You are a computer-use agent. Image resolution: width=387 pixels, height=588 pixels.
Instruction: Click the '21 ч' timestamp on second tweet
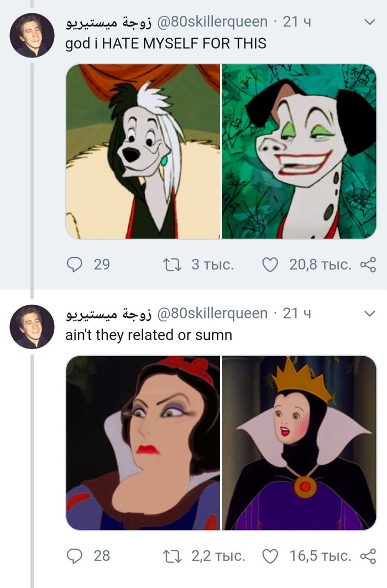point(296,314)
